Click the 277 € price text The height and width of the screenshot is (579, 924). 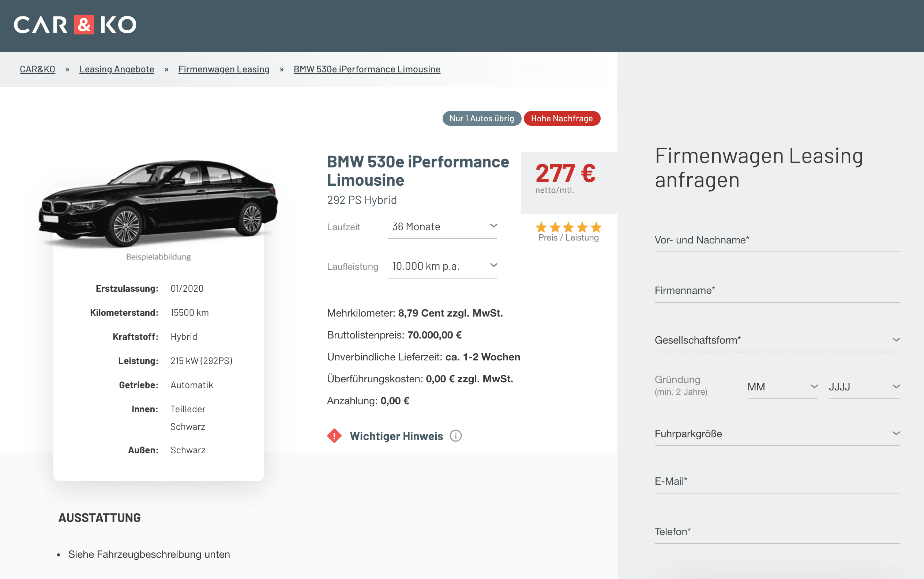coord(565,173)
